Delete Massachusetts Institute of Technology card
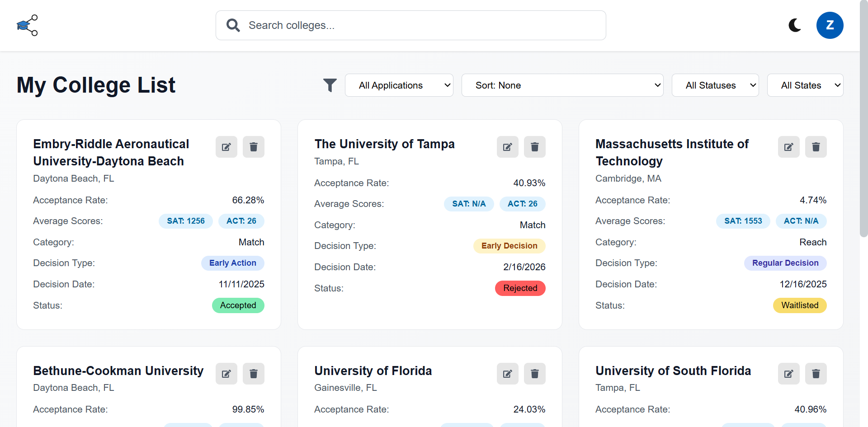Viewport: 868px width, 427px height. pos(816,147)
